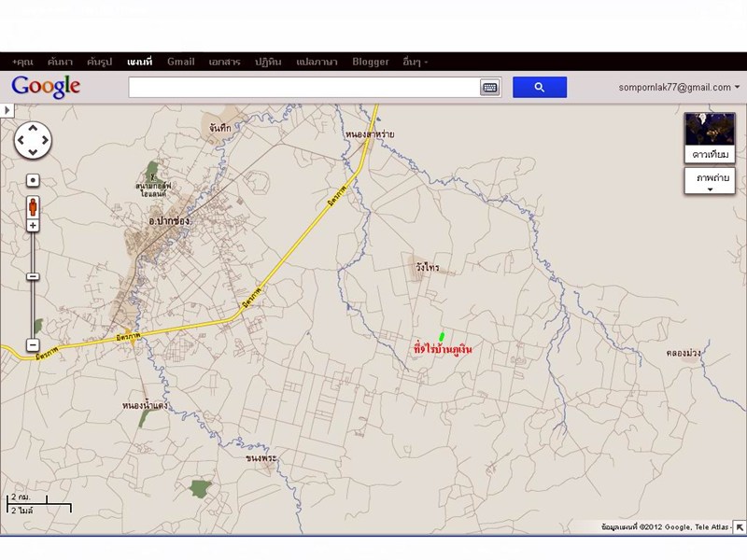Click the pan left arrow on the navigation wheel
The width and height of the screenshot is (747, 560).
pyautogui.click(x=21, y=141)
